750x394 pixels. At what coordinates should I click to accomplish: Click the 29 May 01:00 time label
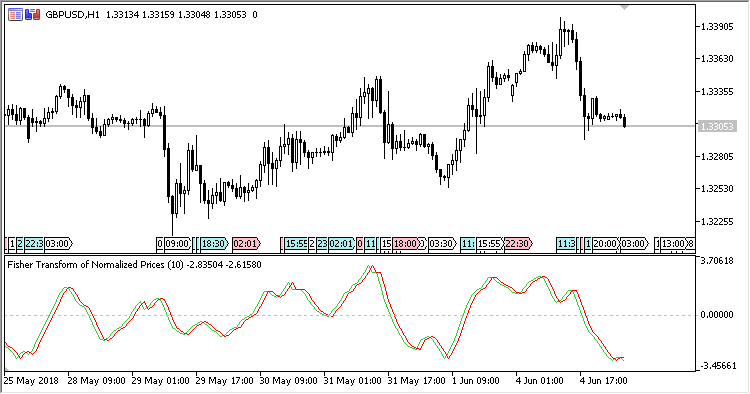(x=160, y=381)
